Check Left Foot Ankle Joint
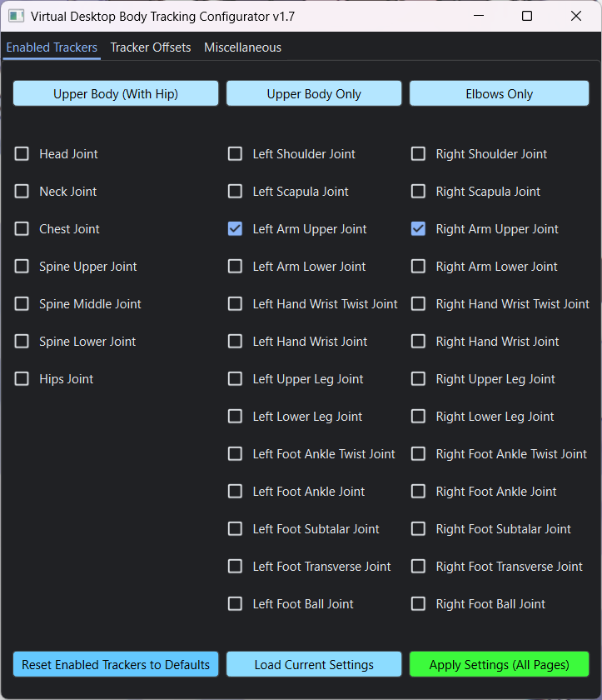The image size is (602, 700). point(236,492)
